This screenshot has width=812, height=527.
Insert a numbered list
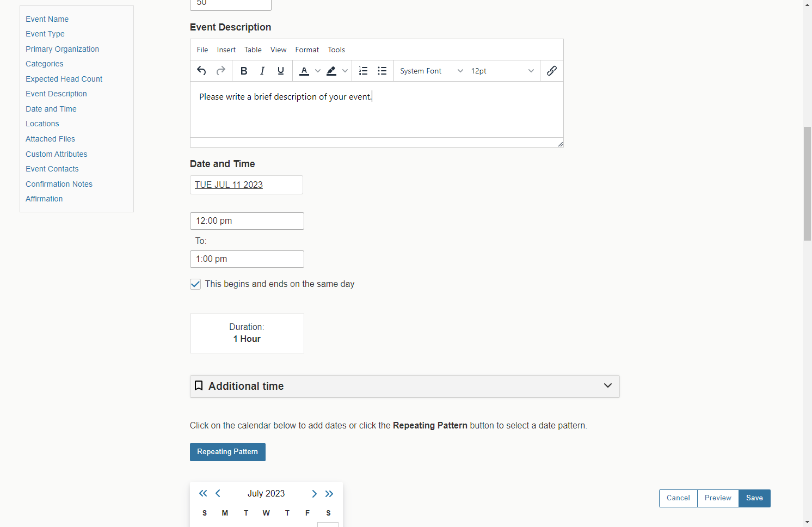coord(364,71)
